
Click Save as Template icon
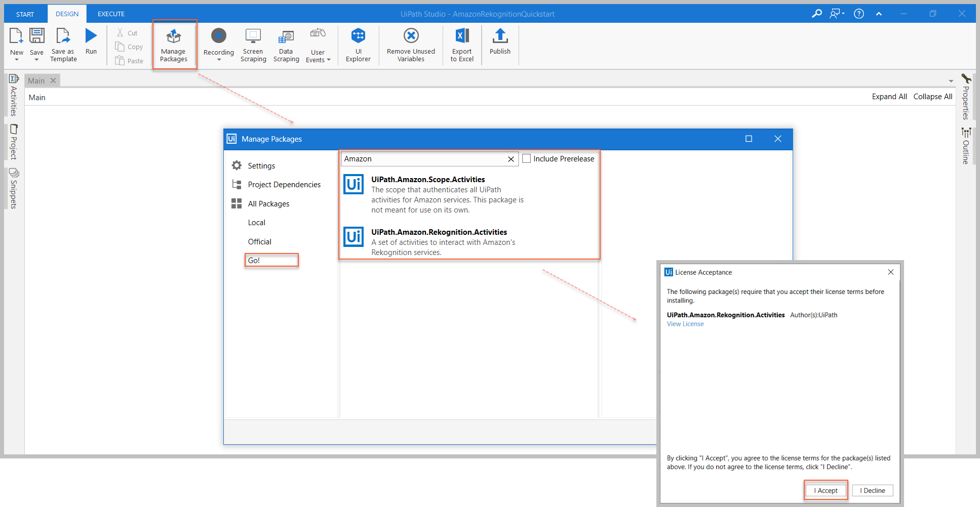pos(63,36)
